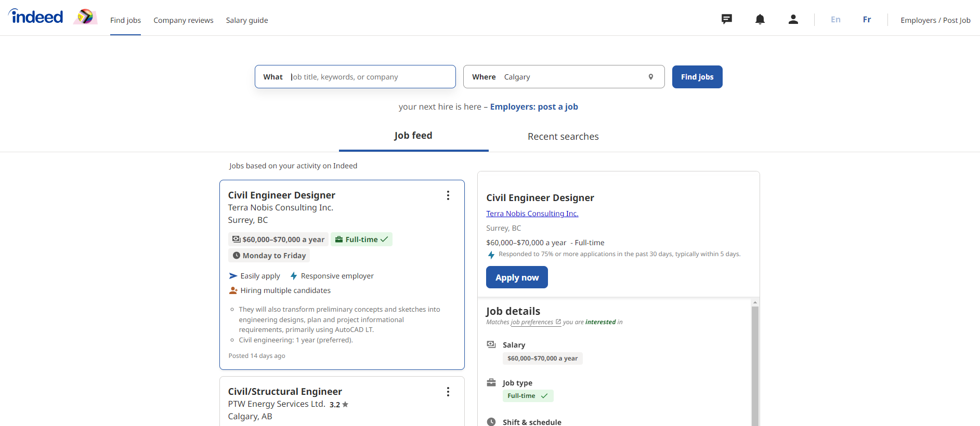Open the Civil/Structural Engineer card title
The width and height of the screenshot is (980, 426).
[285, 392]
